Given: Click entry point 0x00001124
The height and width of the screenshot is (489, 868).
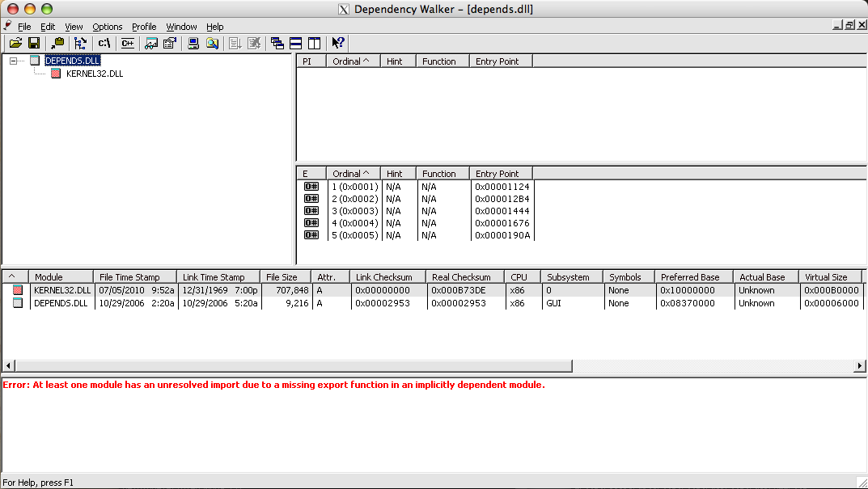Looking at the screenshot, I should [x=502, y=187].
